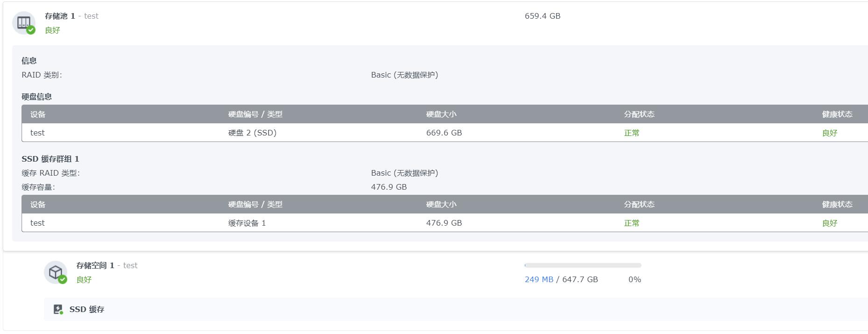Click the 设备 column header
Viewport: 868px width, 334px height.
pyautogui.click(x=38, y=114)
